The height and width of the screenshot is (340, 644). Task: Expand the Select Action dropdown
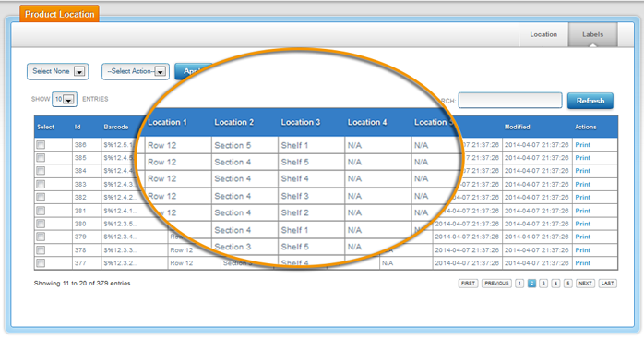coord(136,71)
